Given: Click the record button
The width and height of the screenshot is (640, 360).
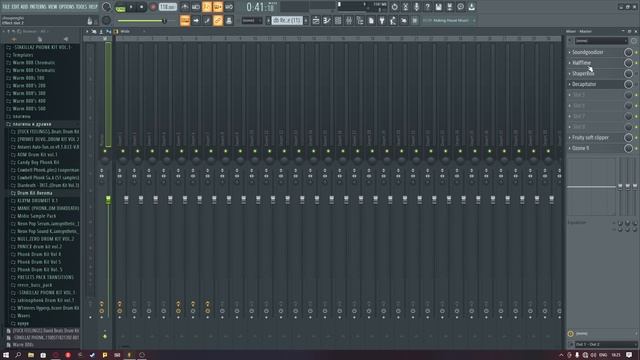Looking at the screenshot, I should tap(153, 7).
